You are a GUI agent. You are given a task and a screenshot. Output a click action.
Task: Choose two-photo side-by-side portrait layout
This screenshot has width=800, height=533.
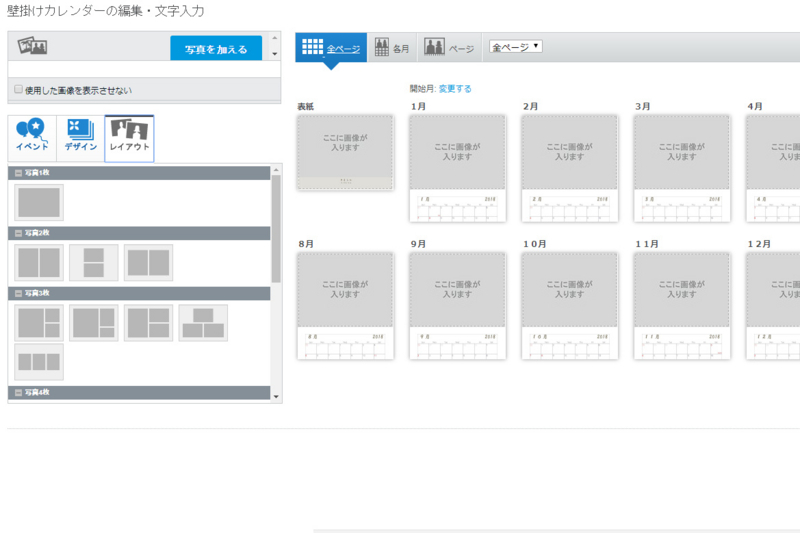39,263
